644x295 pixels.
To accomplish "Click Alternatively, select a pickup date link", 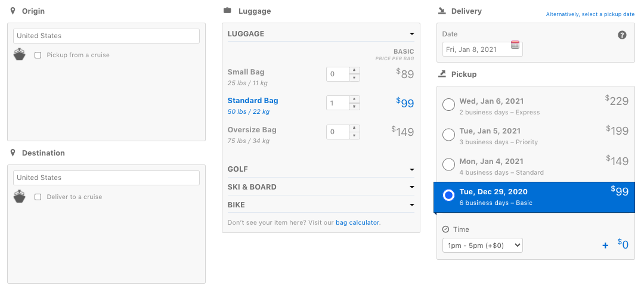I will click(x=590, y=14).
